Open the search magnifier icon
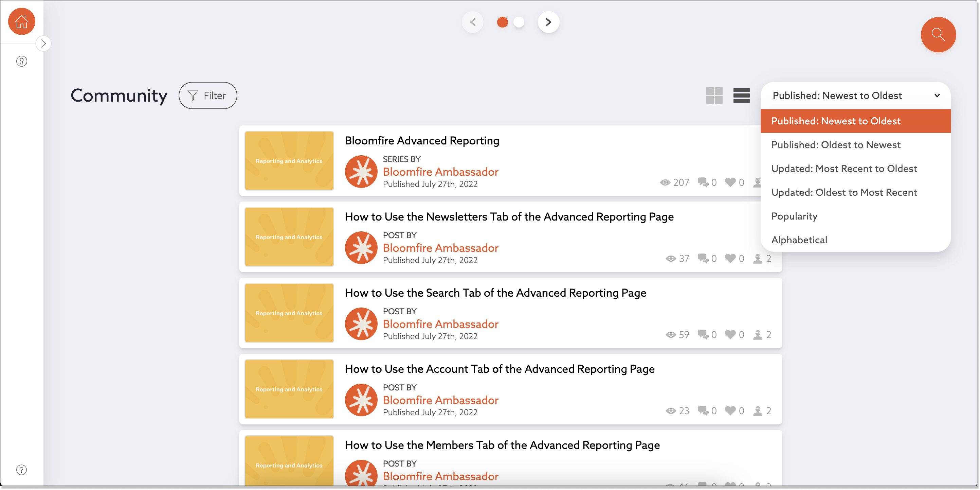Viewport: 980px width, 490px height. point(938,34)
